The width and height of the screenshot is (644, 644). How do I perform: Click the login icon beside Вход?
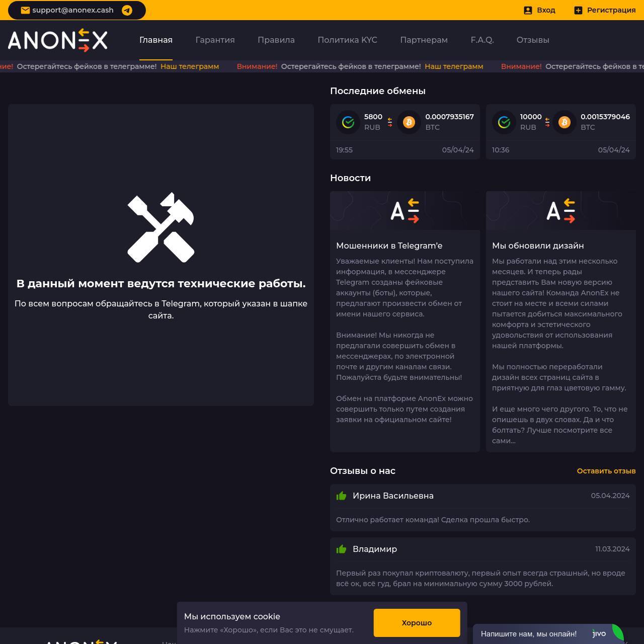click(x=528, y=10)
